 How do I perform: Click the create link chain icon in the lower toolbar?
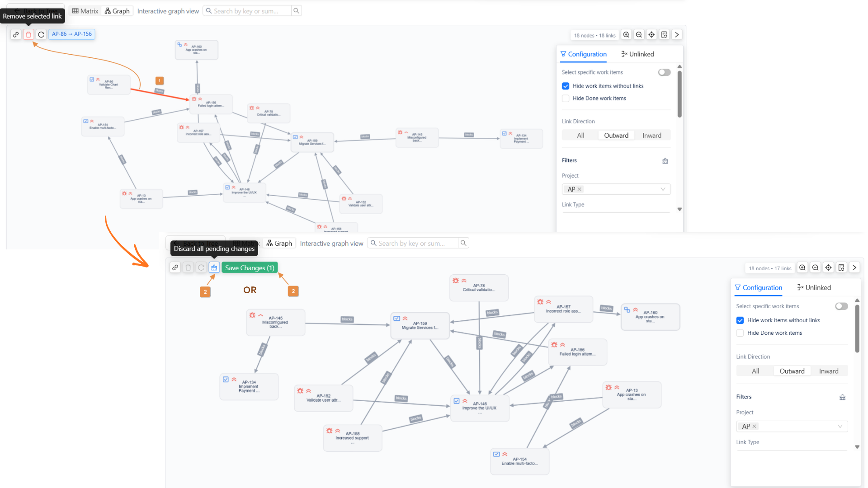(x=175, y=268)
